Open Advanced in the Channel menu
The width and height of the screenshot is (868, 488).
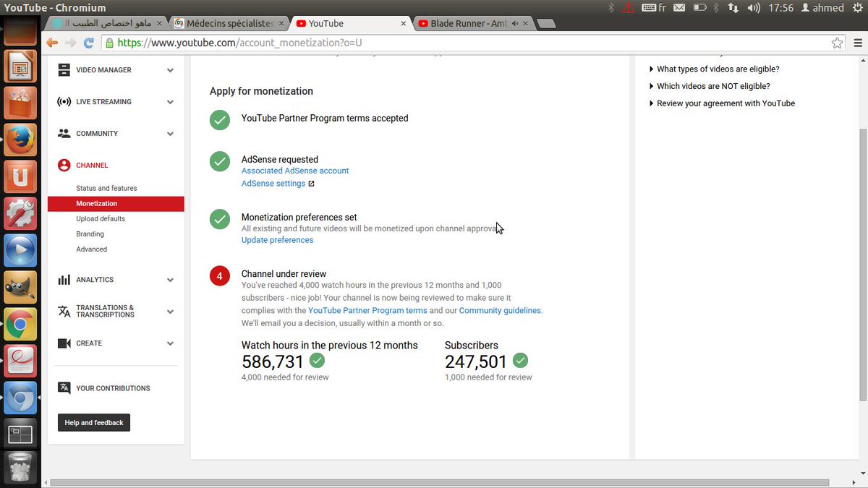(x=91, y=249)
